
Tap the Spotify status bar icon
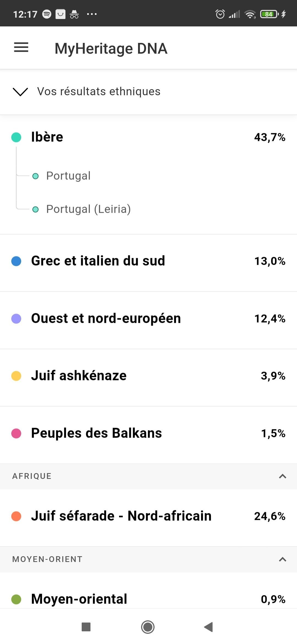tap(47, 14)
